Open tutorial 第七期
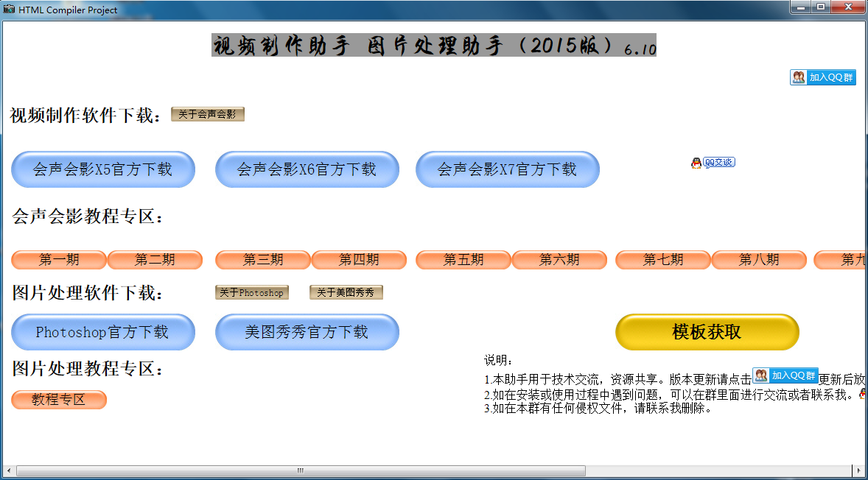Image resolution: width=868 pixels, height=480 pixels. [x=663, y=260]
